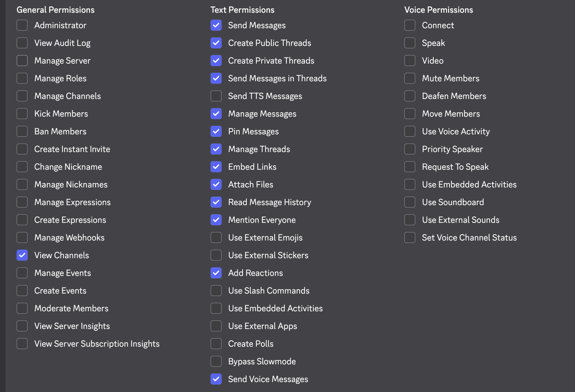
Task: Enable Use External Emojis
Action: (x=216, y=237)
